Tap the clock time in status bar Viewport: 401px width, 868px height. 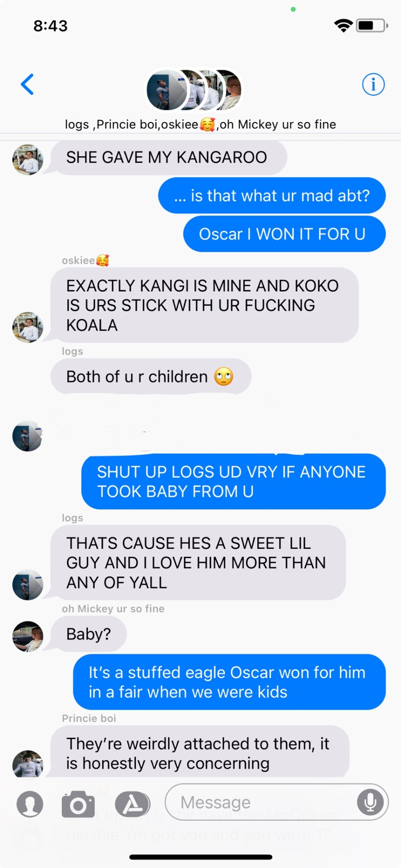point(51,26)
